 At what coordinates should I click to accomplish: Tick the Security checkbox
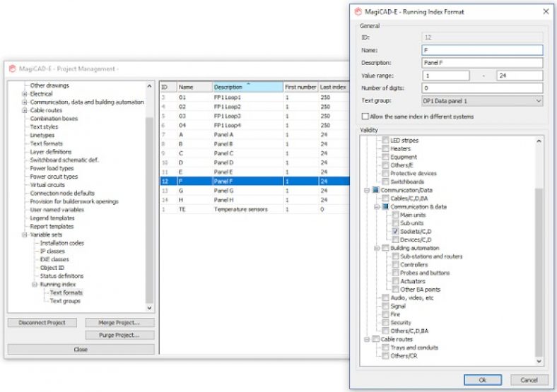coord(385,322)
